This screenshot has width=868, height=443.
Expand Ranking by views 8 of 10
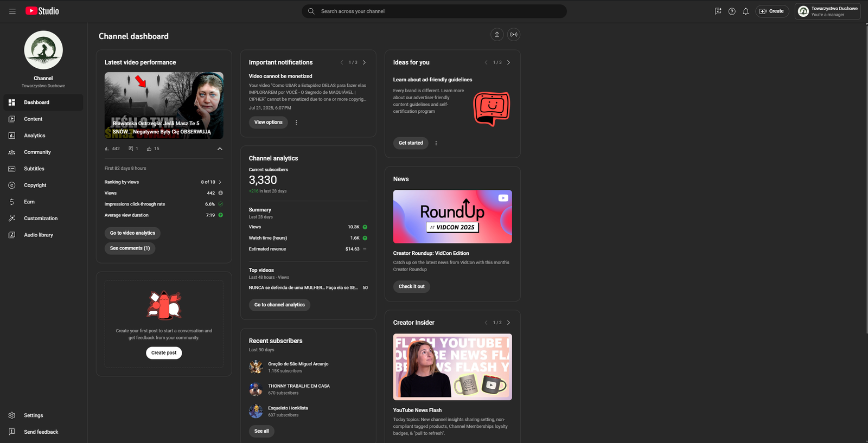pyautogui.click(x=164, y=182)
